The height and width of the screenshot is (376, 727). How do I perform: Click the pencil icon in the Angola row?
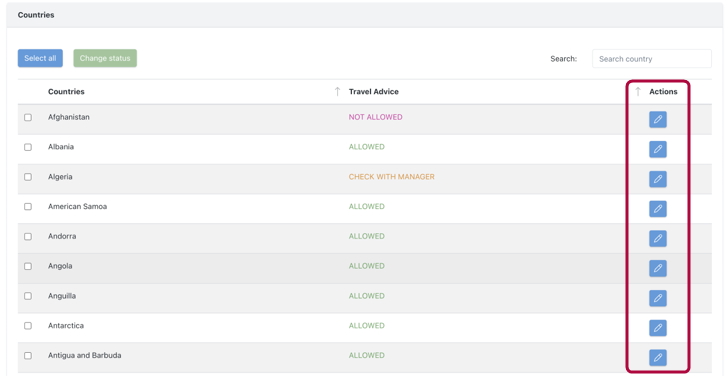(657, 268)
